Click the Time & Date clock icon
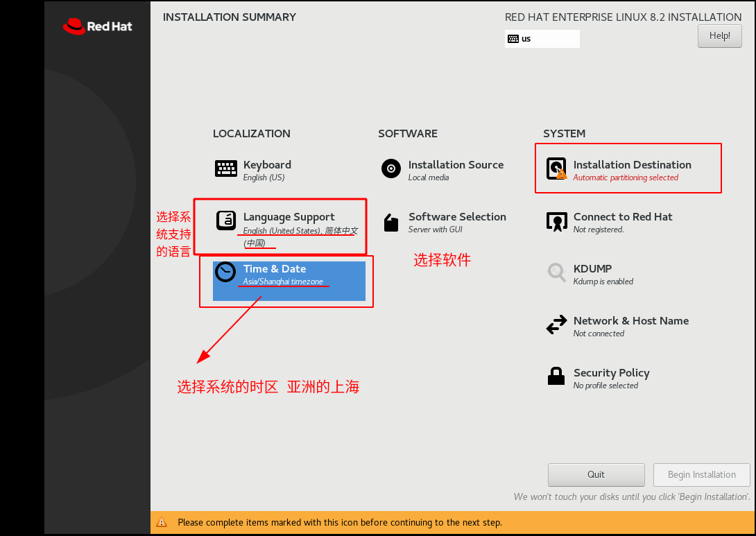The width and height of the screenshot is (756, 536). (x=225, y=273)
